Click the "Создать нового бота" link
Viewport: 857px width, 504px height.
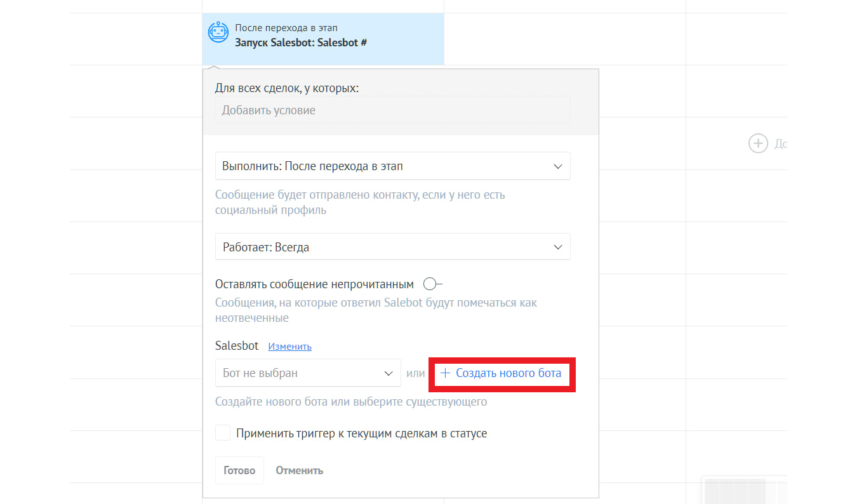508,373
